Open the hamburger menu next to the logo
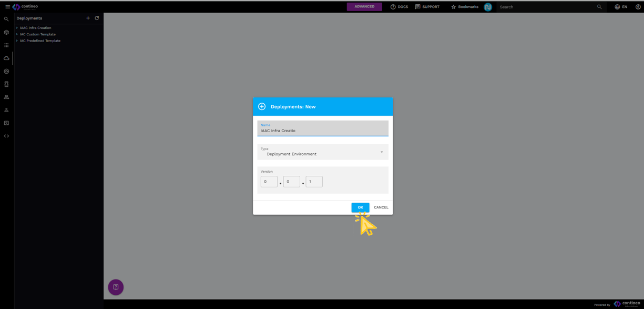This screenshot has width=644, height=309. pos(7,7)
